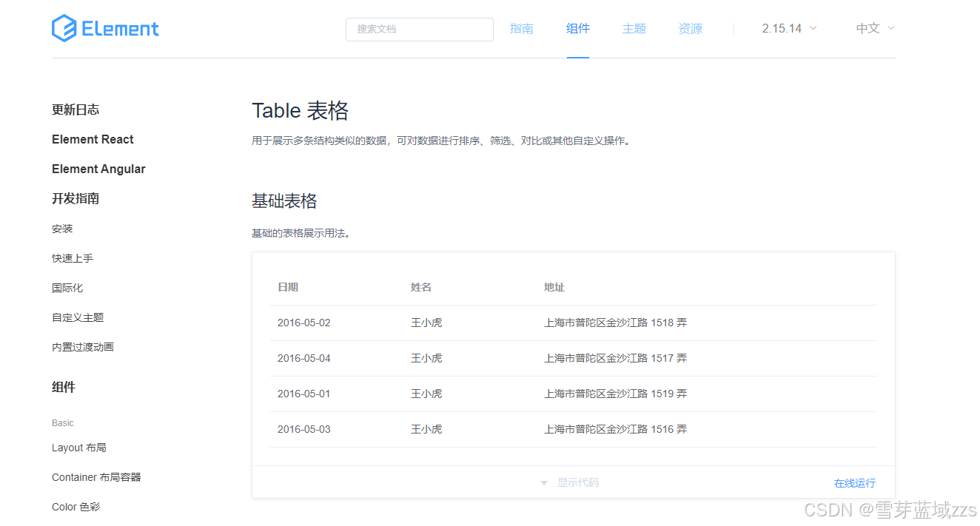
Task: Select the 2016-05-03 date cell
Action: tap(304, 429)
